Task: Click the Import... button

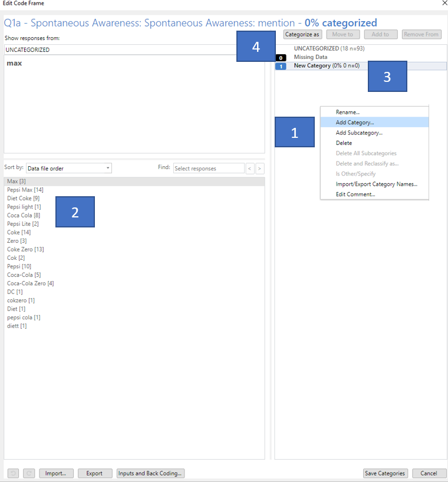Action: (56, 473)
